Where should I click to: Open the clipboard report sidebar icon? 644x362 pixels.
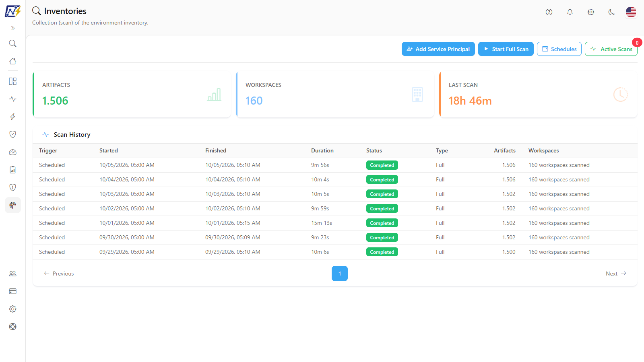click(13, 170)
